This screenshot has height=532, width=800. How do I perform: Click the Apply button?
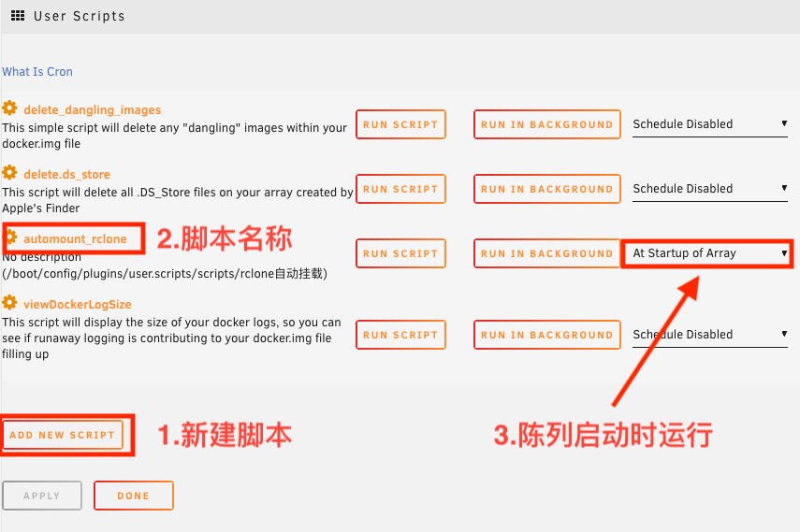pyautogui.click(x=42, y=496)
